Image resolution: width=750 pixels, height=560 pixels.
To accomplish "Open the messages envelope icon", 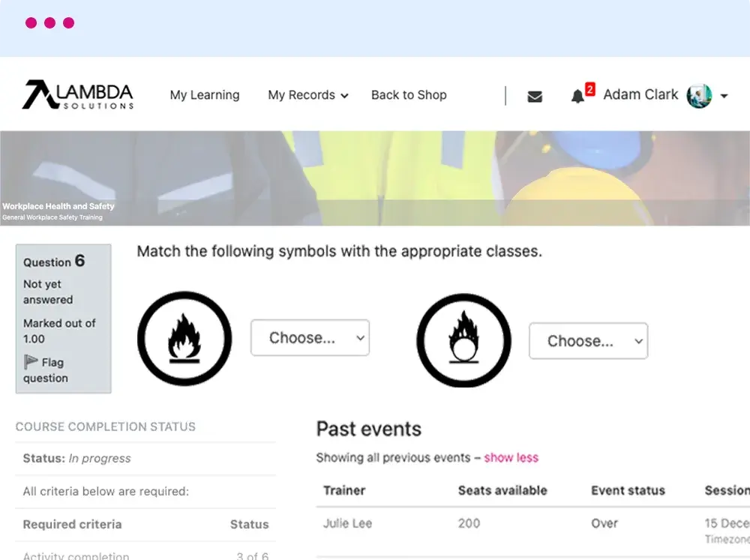I will pos(535,97).
